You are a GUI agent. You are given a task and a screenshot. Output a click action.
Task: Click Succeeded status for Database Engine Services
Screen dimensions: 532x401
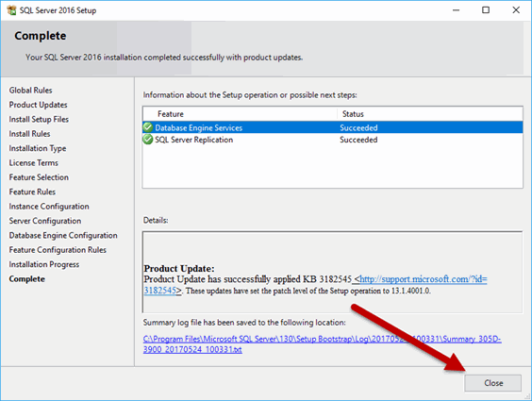[358, 127]
